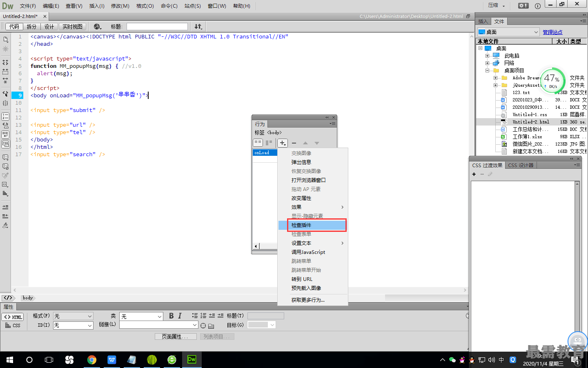Image resolution: width=588 pixels, height=368 pixels.
Task: Select 工作簿1.xlsx in file list
Action: (x=527, y=137)
